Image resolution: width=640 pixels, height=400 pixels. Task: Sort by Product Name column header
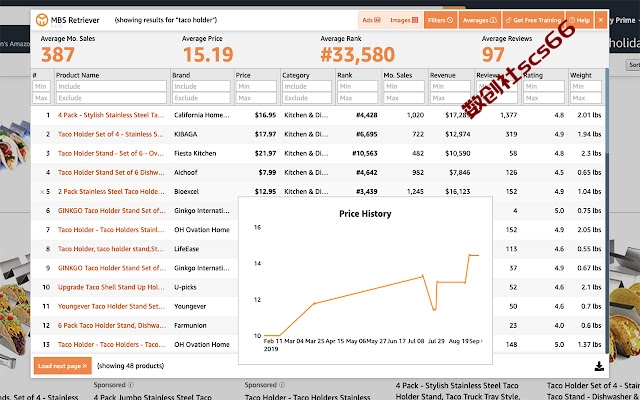pyautogui.click(x=78, y=75)
